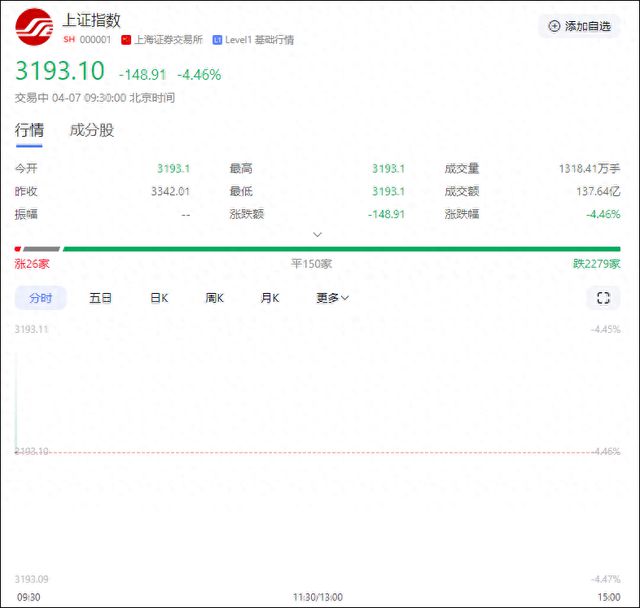Open the 更多 chart period dropdown

point(332,298)
